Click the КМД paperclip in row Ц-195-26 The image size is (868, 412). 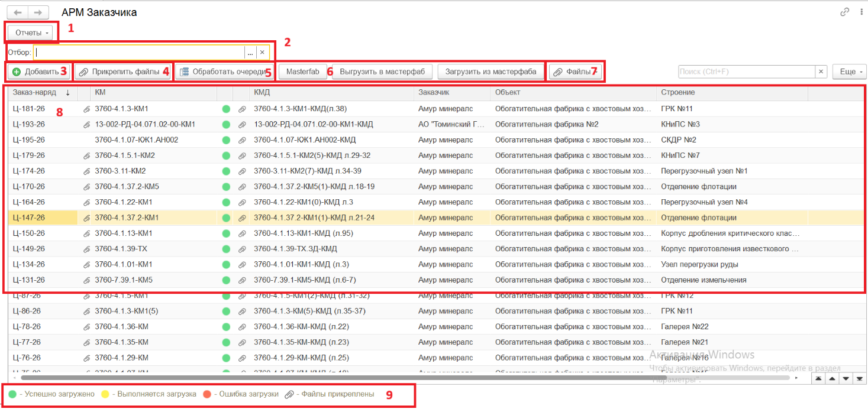point(242,140)
